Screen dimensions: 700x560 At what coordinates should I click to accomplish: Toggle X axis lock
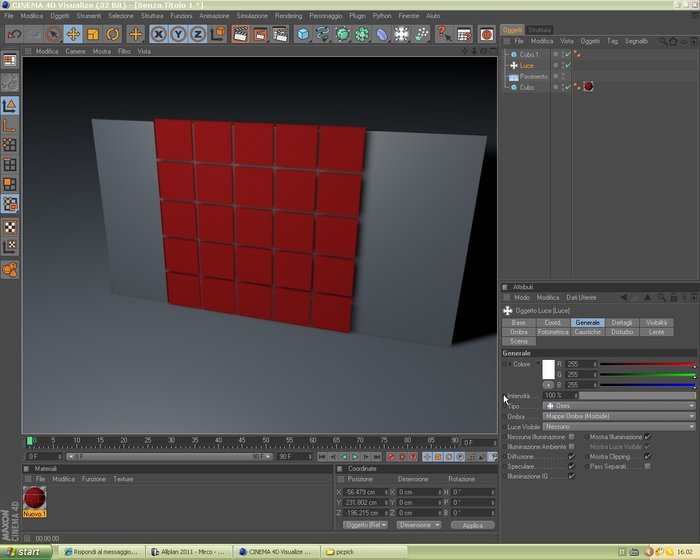(x=158, y=34)
